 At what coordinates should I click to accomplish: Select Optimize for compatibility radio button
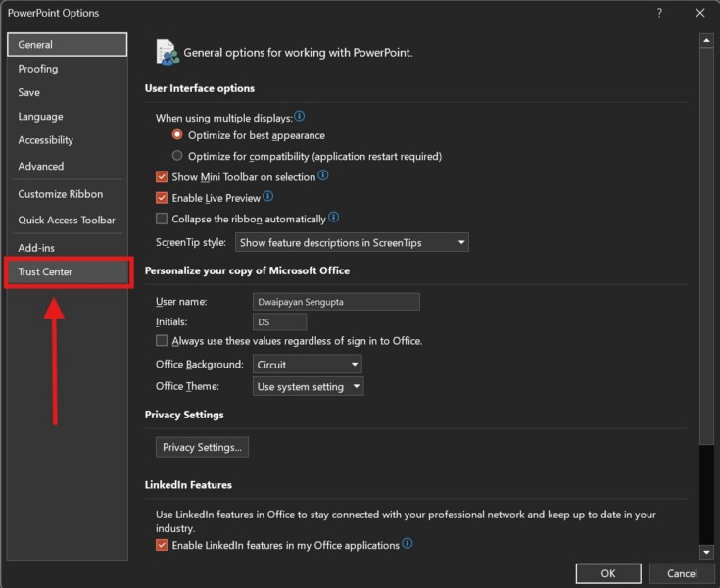click(x=177, y=156)
